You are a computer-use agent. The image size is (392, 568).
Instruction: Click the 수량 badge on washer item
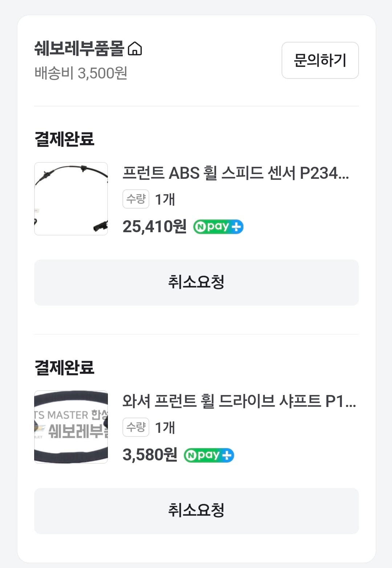click(136, 427)
